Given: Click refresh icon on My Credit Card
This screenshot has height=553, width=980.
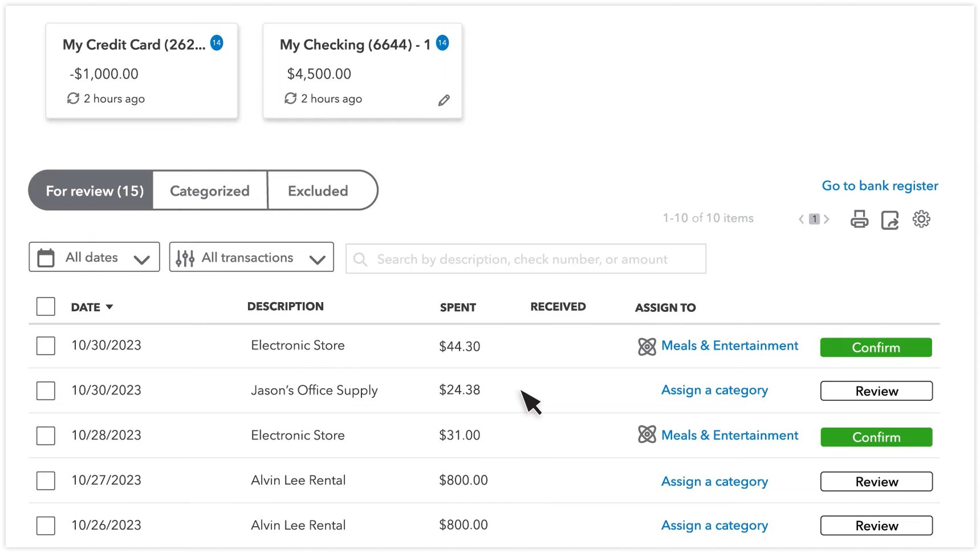Looking at the screenshot, I should pyautogui.click(x=73, y=99).
